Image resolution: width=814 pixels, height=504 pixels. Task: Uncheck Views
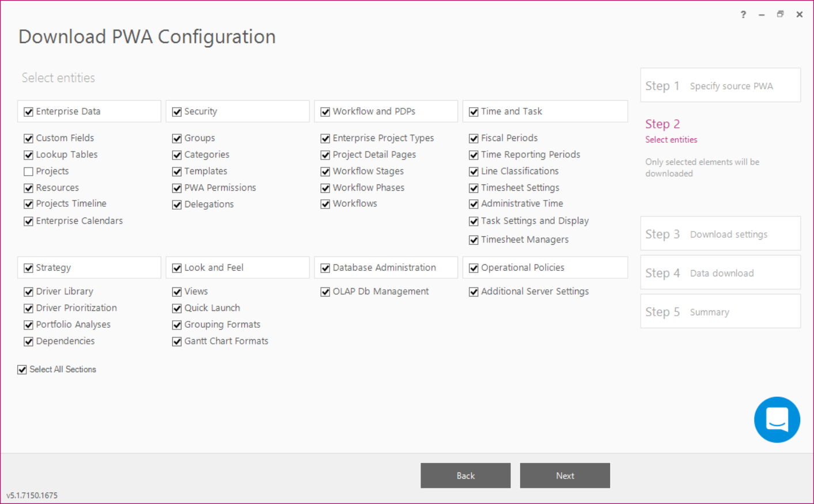point(177,292)
